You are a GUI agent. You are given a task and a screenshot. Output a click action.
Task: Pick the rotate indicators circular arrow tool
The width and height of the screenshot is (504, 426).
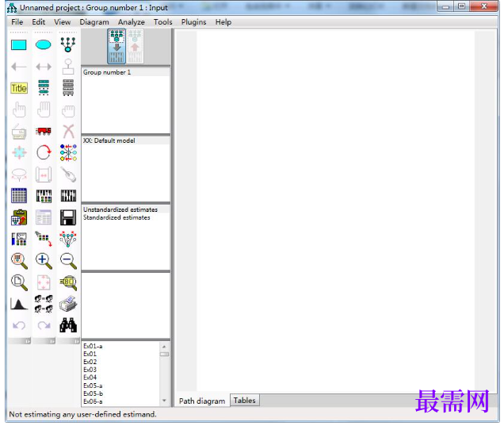point(44,152)
